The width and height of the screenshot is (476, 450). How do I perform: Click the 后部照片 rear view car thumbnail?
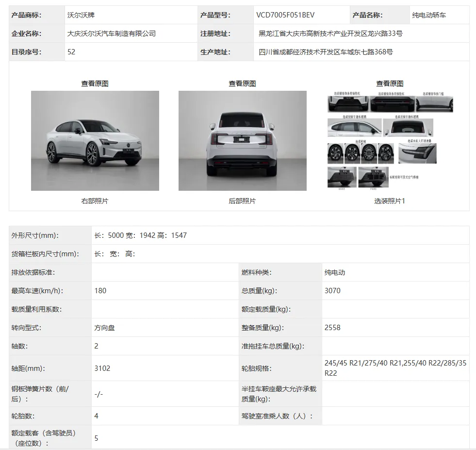(x=243, y=141)
